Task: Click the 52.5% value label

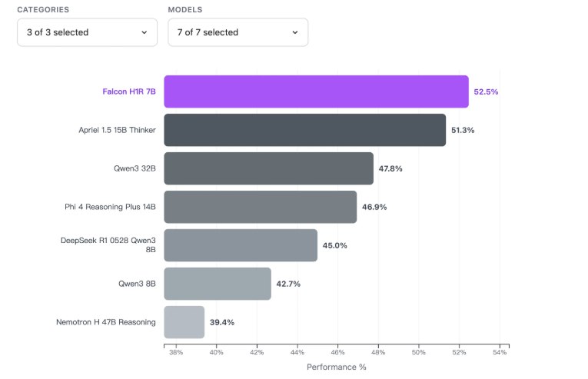Action: [x=486, y=91]
